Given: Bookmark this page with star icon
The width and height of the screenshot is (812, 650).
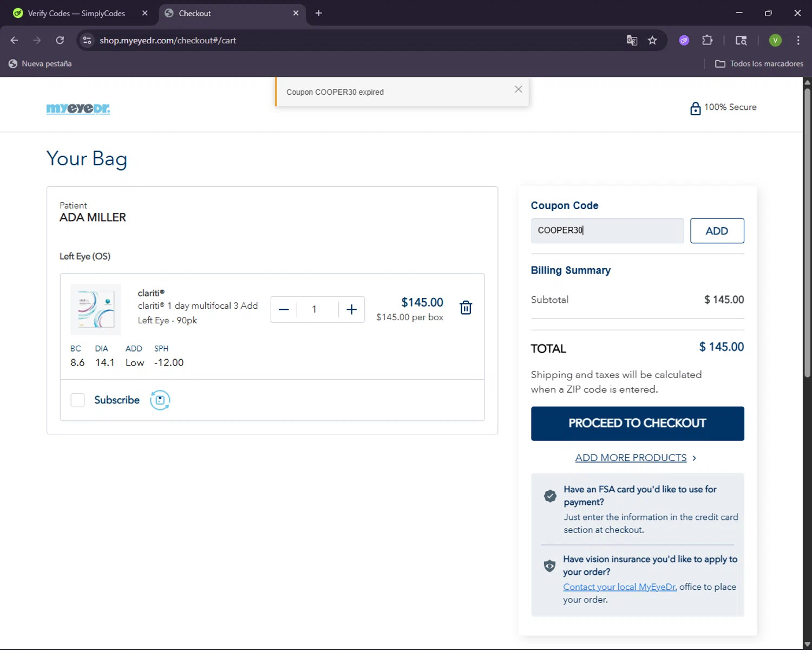Looking at the screenshot, I should (652, 40).
